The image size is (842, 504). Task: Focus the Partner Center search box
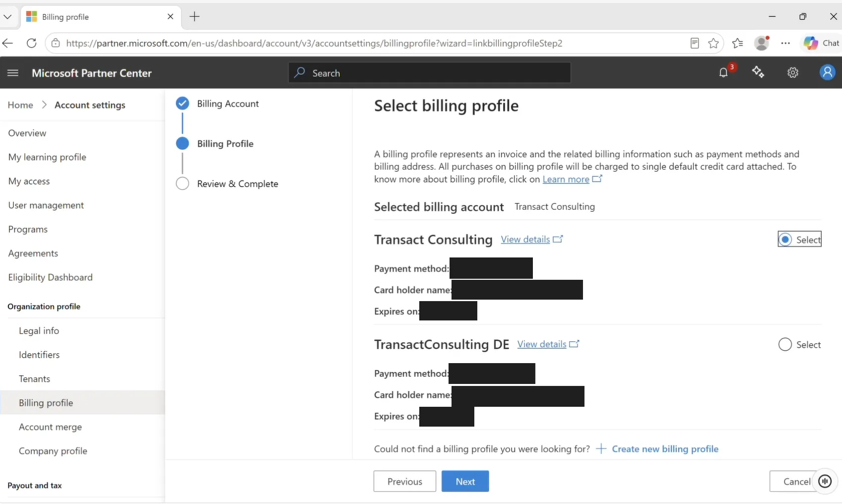(430, 73)
